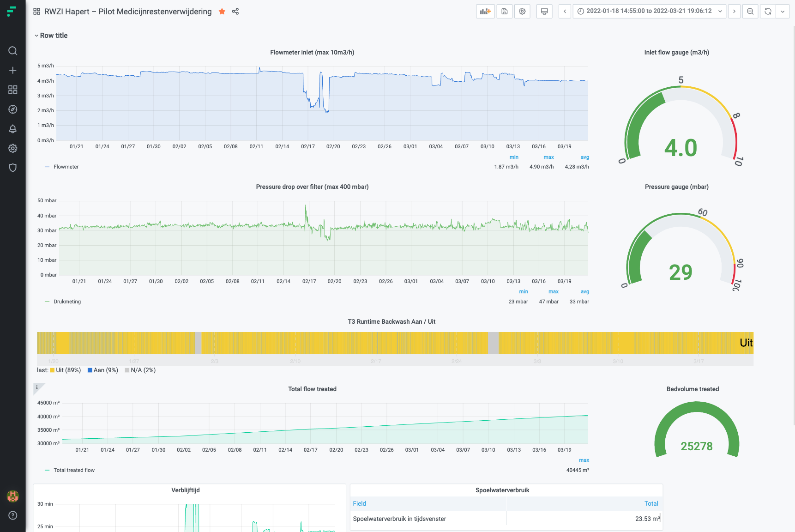Sort Flowmeter legend by max column
795x532 pixels.
click(x=548, y=157)
